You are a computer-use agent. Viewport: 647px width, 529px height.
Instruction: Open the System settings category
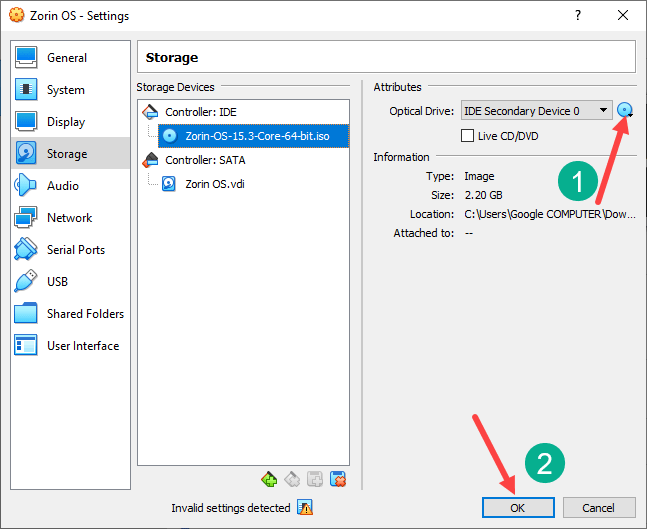click(71, 90)
